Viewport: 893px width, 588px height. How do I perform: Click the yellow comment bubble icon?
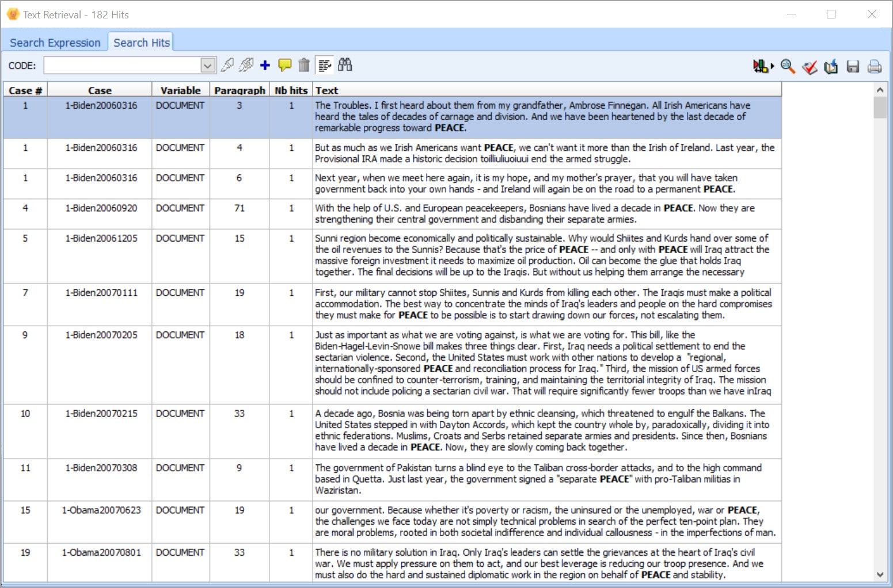[x=284, y=65]
